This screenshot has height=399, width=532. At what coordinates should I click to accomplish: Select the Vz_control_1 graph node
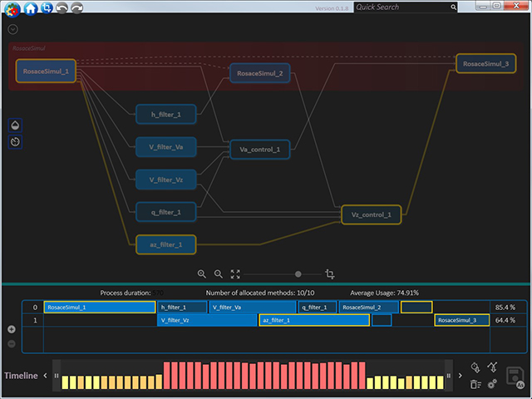tap(372, 214)
